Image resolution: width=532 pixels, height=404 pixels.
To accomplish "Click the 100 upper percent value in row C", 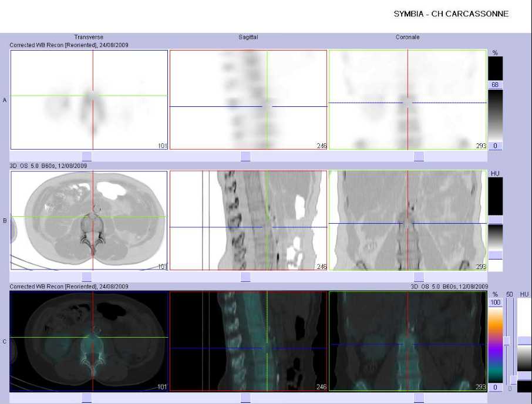I will click(x=496, y=302).
